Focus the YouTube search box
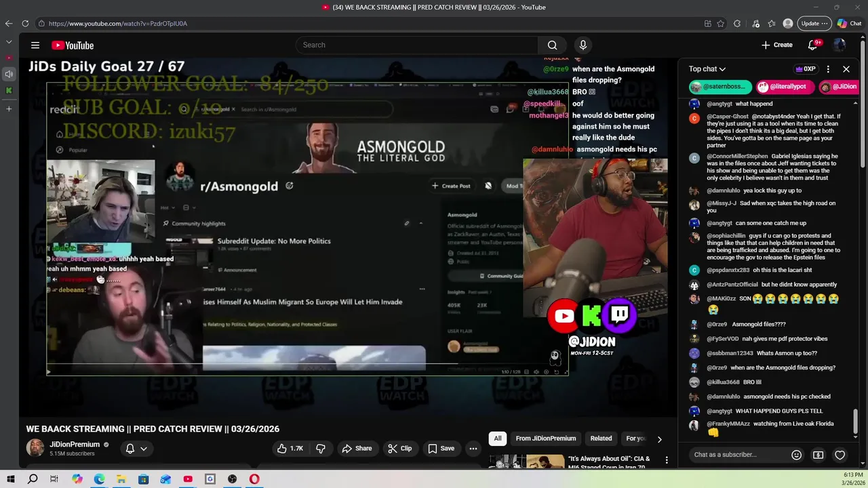The image size is (868, 488). coord(417,45)
